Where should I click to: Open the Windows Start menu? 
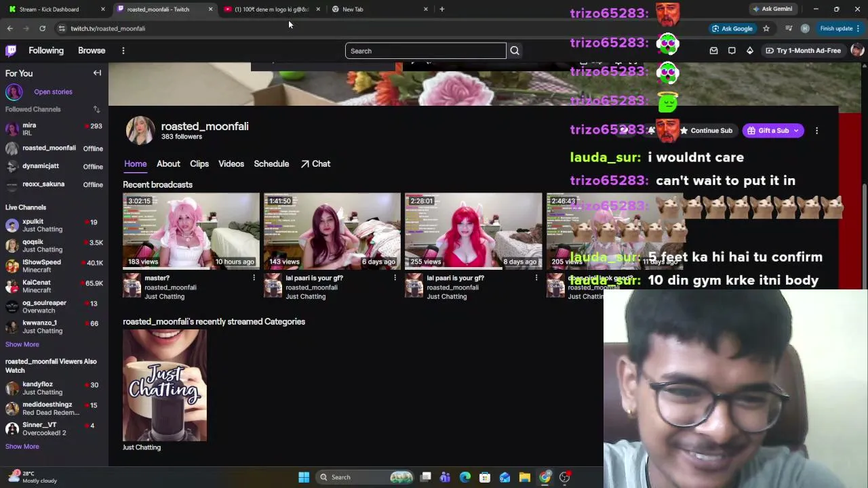coord(304,477)
